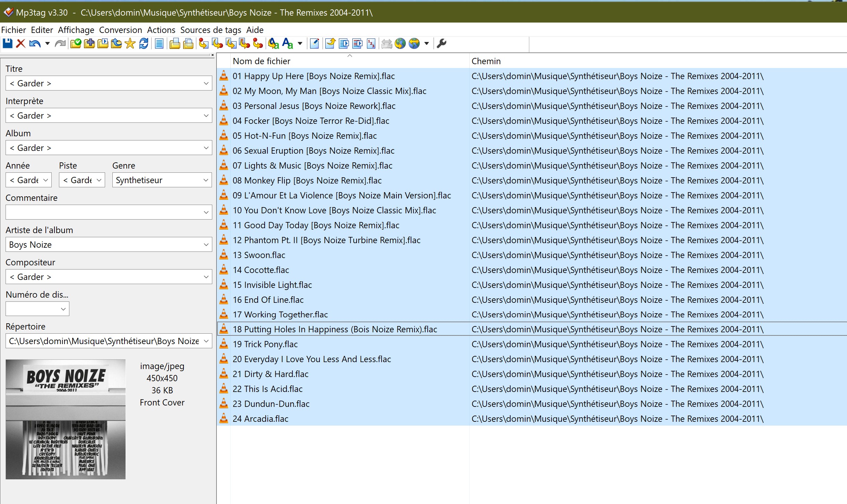Open the Conversion menu
The height and width of the screenshot is (504, 847).
tap(120, 30)
